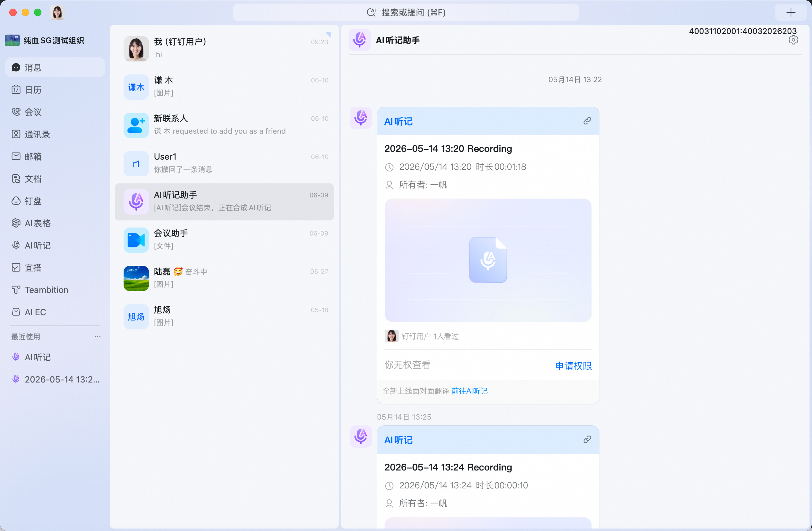
Task: Open more options next to 最近使用
Action: (98, 336)
